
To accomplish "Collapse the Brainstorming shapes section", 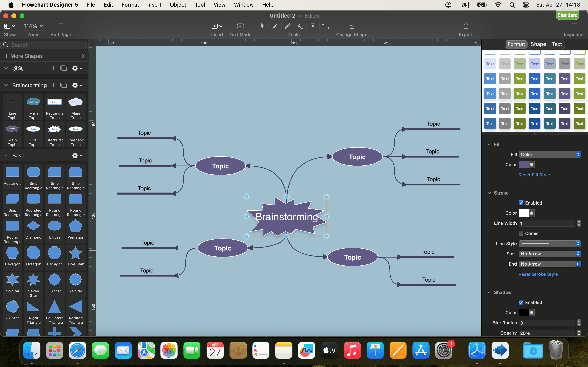I will click(6, 85).
